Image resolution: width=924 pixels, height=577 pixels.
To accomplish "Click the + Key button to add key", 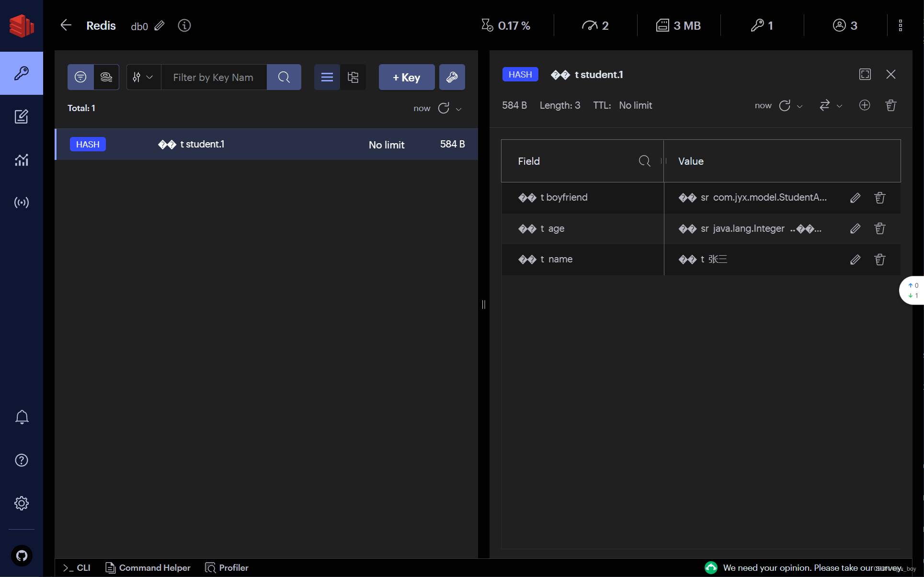I will pyautogui.click(x=406, y=77).
